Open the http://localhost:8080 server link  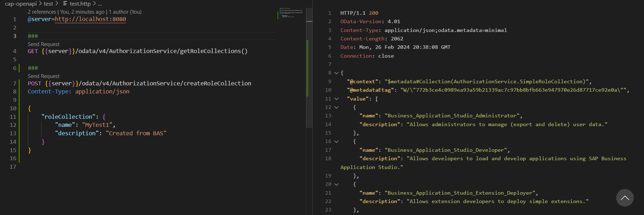pyautogui.click(x=90, y=19)
